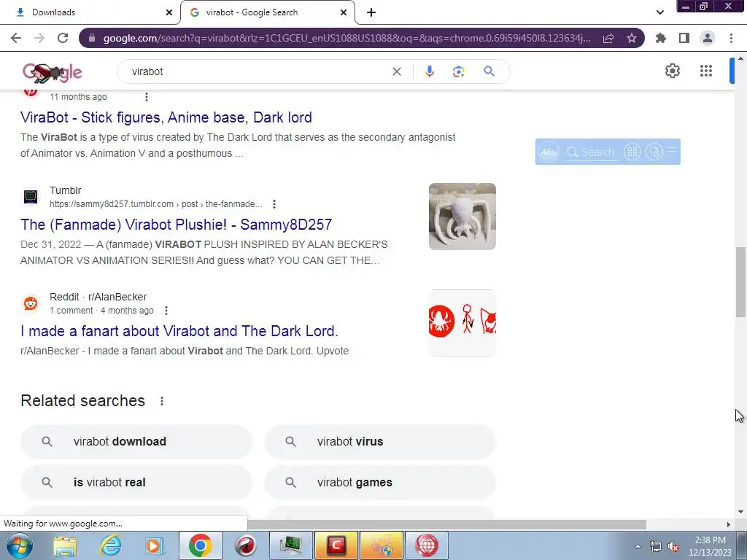Search related term virabot download
747x560 pixels.
point(136,442)
